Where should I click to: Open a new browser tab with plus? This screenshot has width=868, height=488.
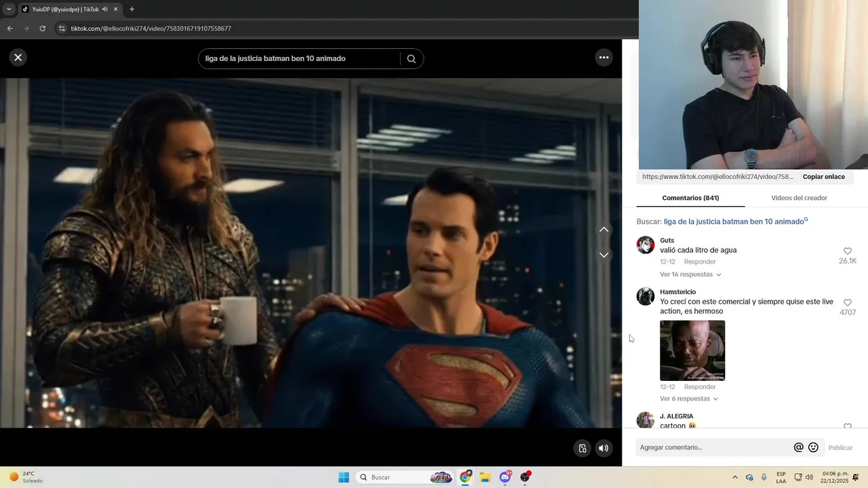tap(132, 9)
